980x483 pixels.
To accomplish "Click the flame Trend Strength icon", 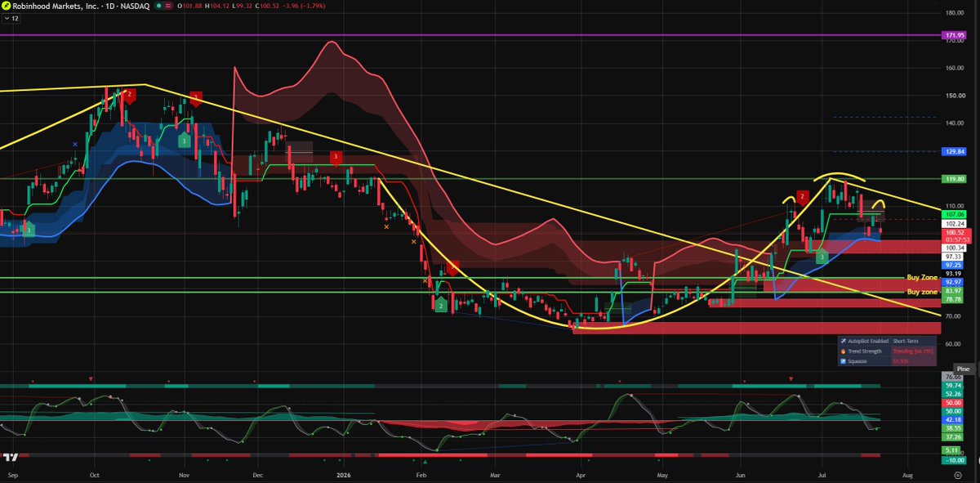I will (843, 351).
